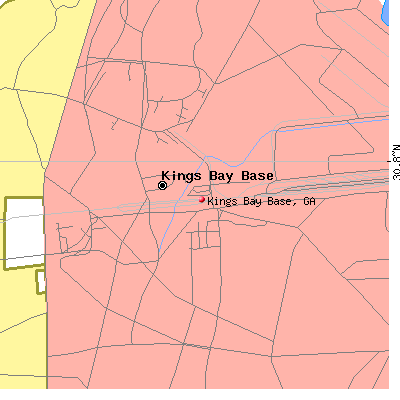The height and width of the screenshot is (400, 400).
Task: Click the word Kings in the bold label
Action: (181, 177)
